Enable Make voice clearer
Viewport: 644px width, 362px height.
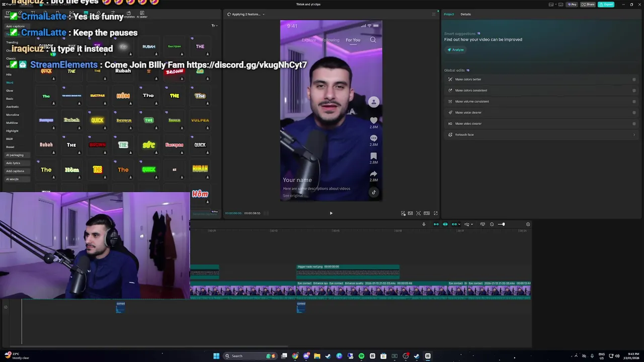pos(634,113)
